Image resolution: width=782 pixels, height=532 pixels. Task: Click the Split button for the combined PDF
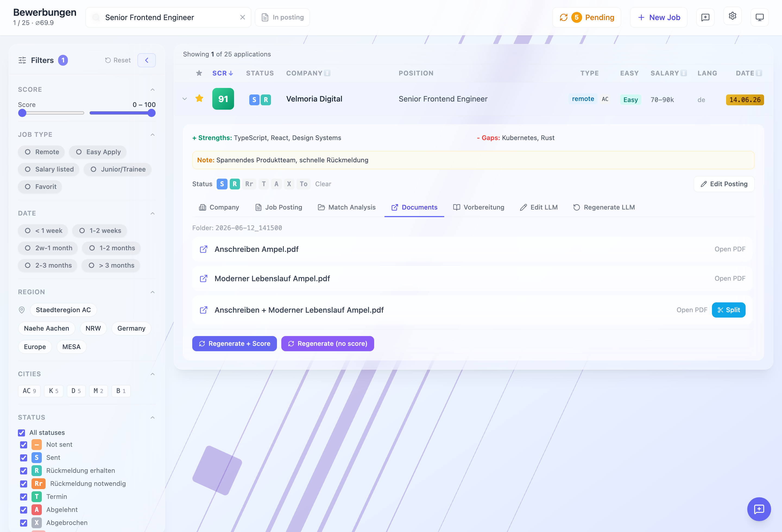pyautogui.click(x=729, y=310)
